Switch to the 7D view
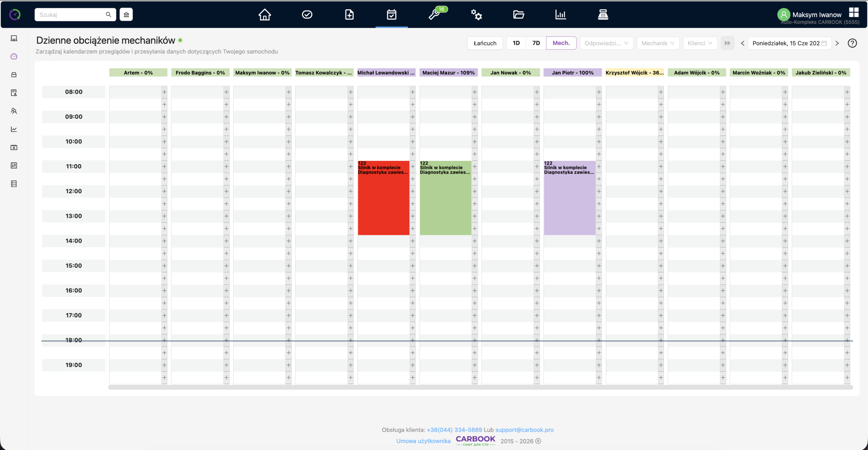The image size is (868, 450). (x=536, y=43)
